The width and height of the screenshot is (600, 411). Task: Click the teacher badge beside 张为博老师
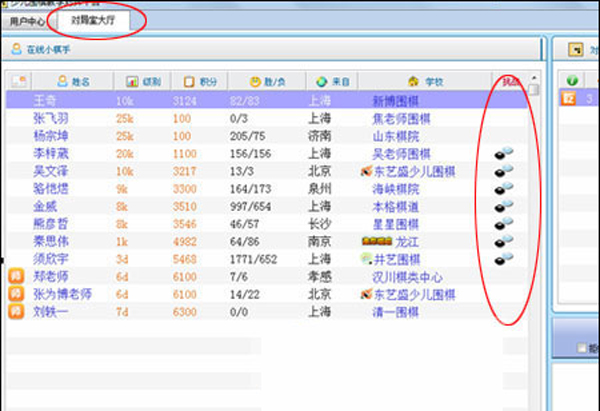tap(16, 294)
